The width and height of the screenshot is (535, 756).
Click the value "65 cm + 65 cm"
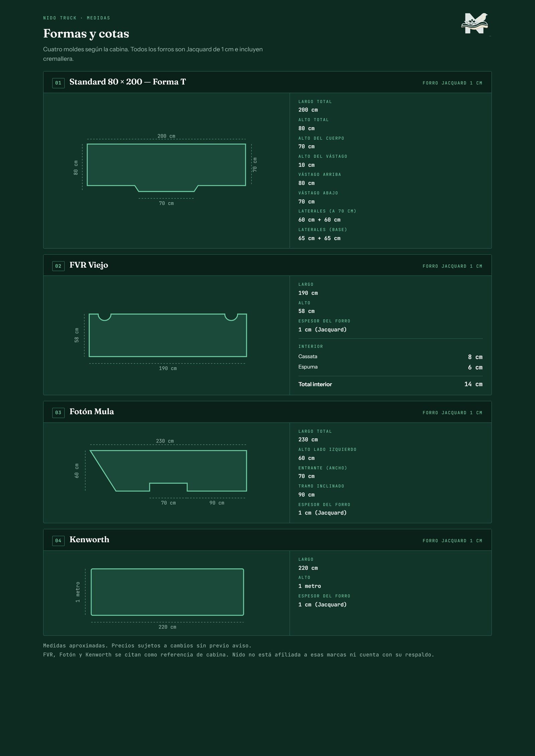319,239
